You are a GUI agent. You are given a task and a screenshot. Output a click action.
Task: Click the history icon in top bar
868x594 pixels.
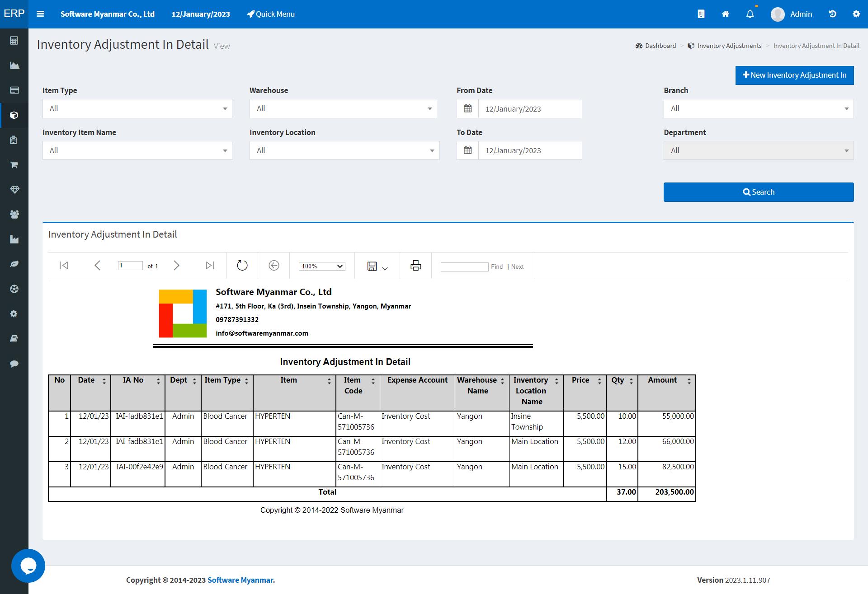(x=832, y=14)
